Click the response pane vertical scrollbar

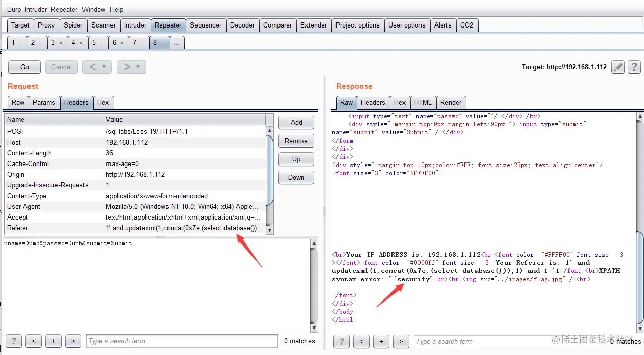click(640, 223)
